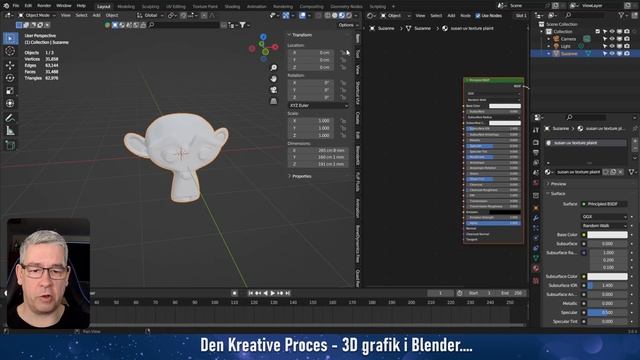Click the Options button in viewport
Image resolution: width=640 pixels, height=360 pixels.
[x=348, y=25]
